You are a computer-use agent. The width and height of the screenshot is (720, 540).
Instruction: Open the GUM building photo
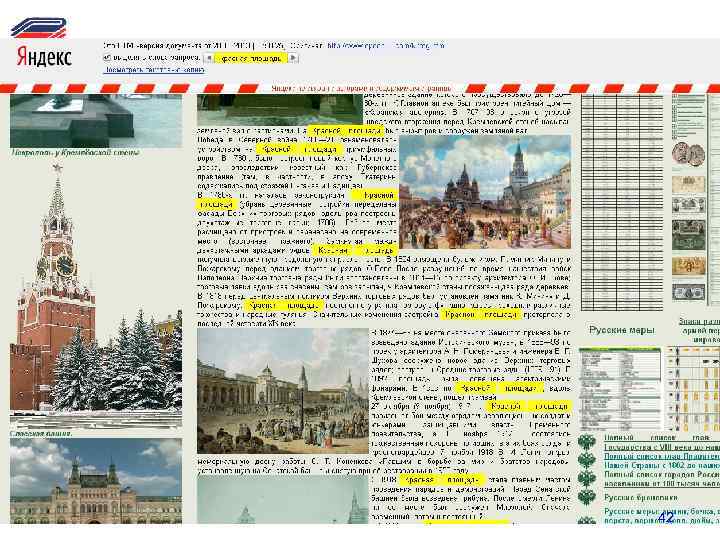click(x=96, y=481)
